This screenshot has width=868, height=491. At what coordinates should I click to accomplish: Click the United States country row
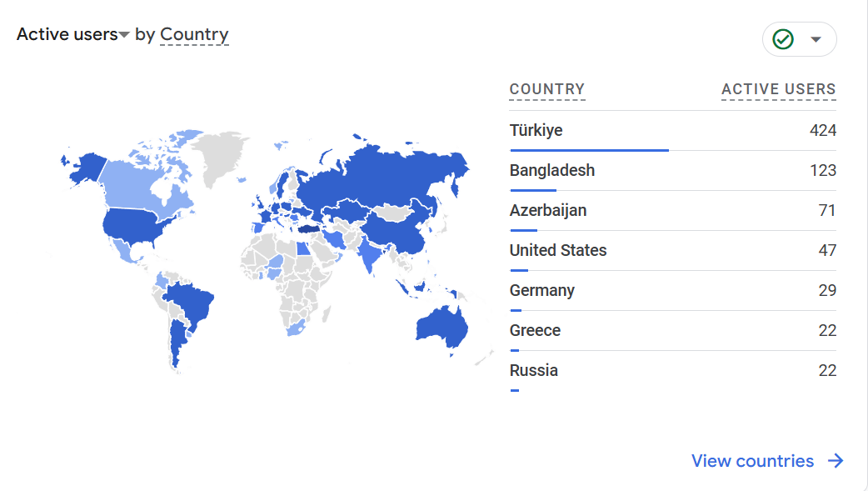click(672, 250)
